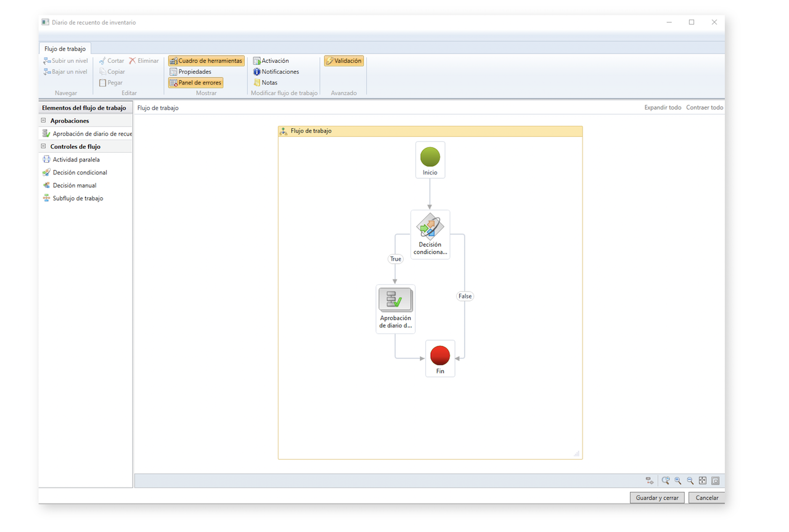Screen dimensions: 789x532
Task: Switch to the Flujo de trabajo ribbon tab
Action: click(x=65, y=49)
